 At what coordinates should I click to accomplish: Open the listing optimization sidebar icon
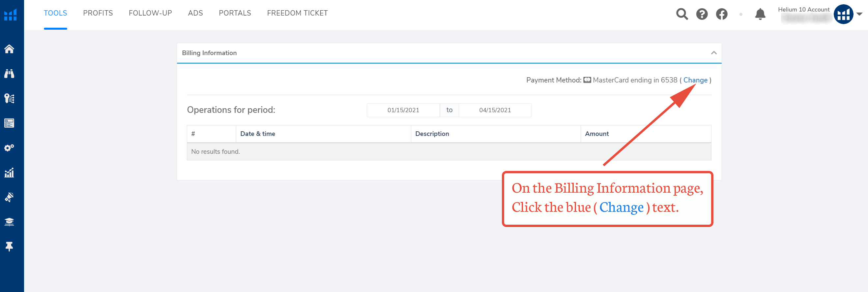point(9,123)
